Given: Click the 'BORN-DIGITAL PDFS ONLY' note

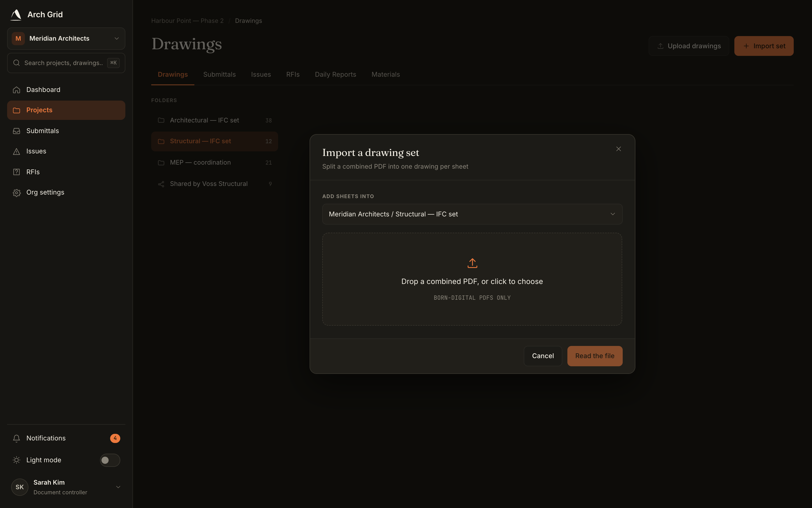Looking at the screenshot, I should coord(472,298).
